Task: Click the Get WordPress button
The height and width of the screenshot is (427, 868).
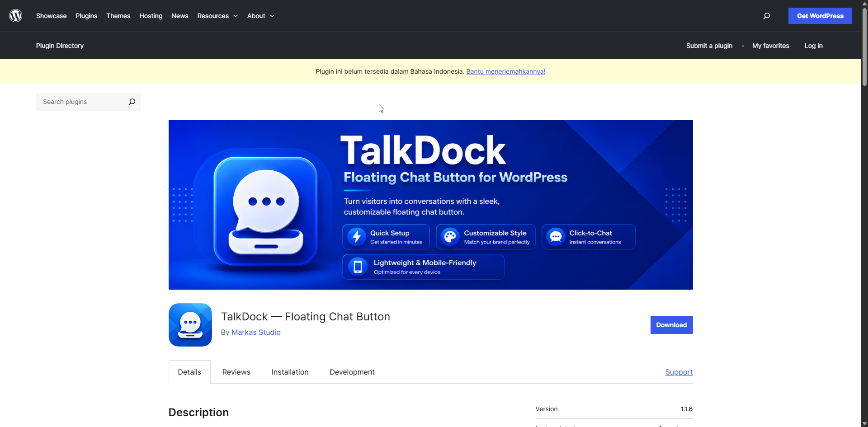Action: click(x=820, y=16)
